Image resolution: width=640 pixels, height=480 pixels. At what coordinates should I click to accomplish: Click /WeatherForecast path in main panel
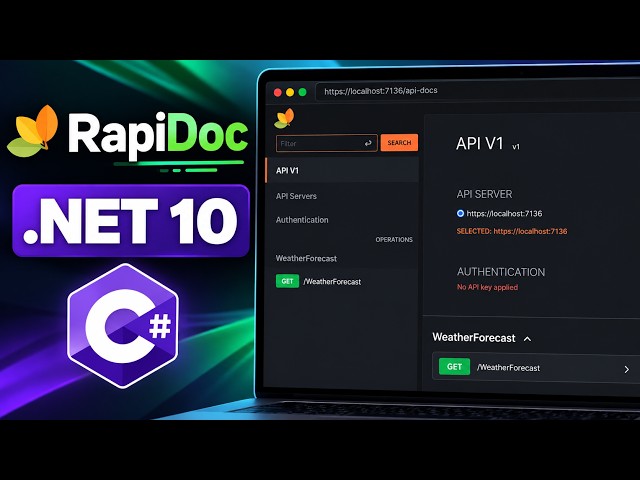(x=509, y=368)
